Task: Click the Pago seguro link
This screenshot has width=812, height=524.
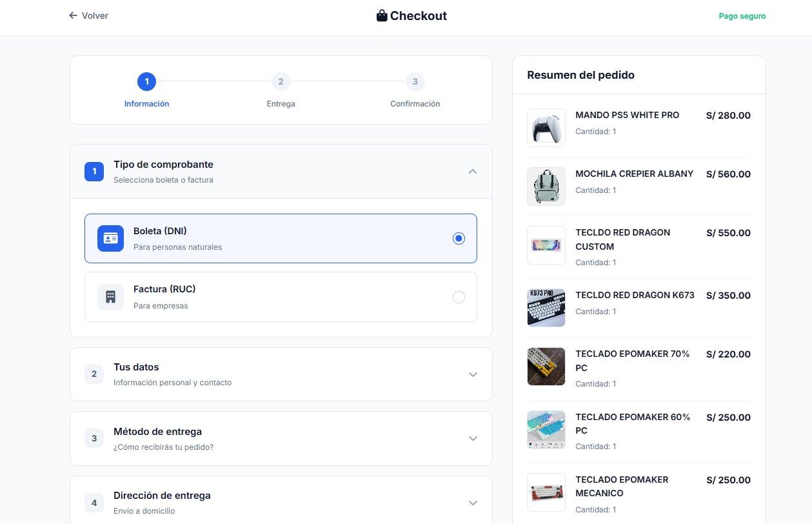Action: (742, 16)
